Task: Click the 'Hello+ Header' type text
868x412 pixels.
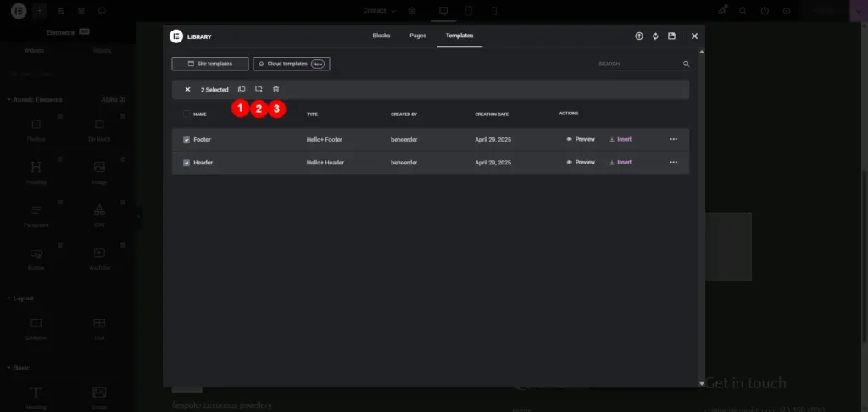Action: coord(325,163)
